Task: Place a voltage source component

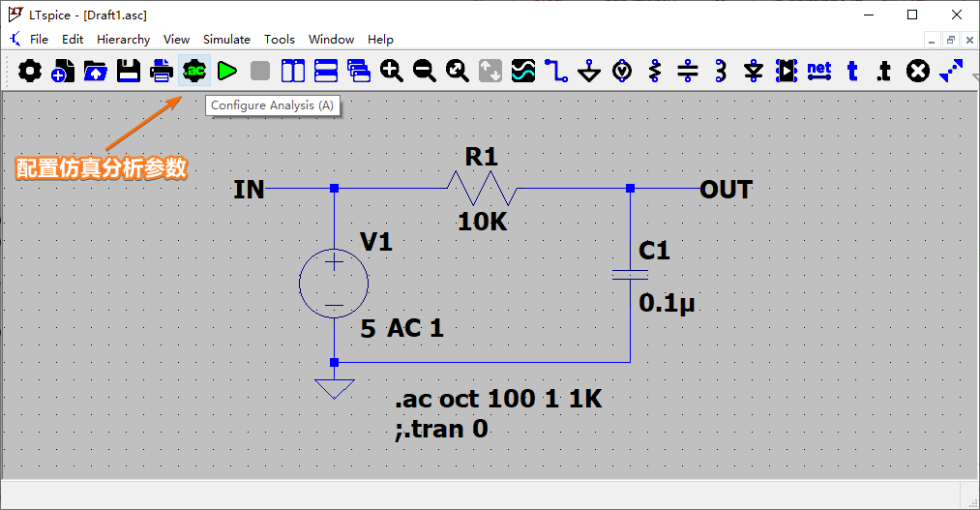Action: [622, 72]
